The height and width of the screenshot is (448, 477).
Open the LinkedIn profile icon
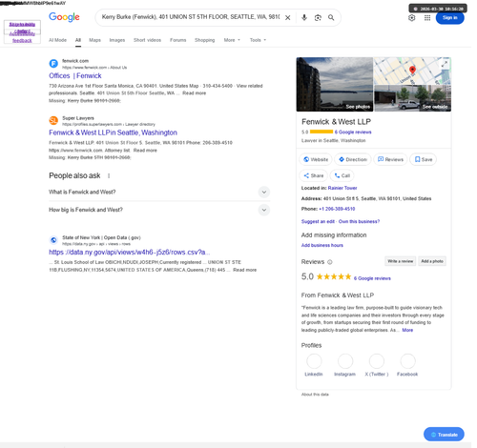click(x=314, y=361)
